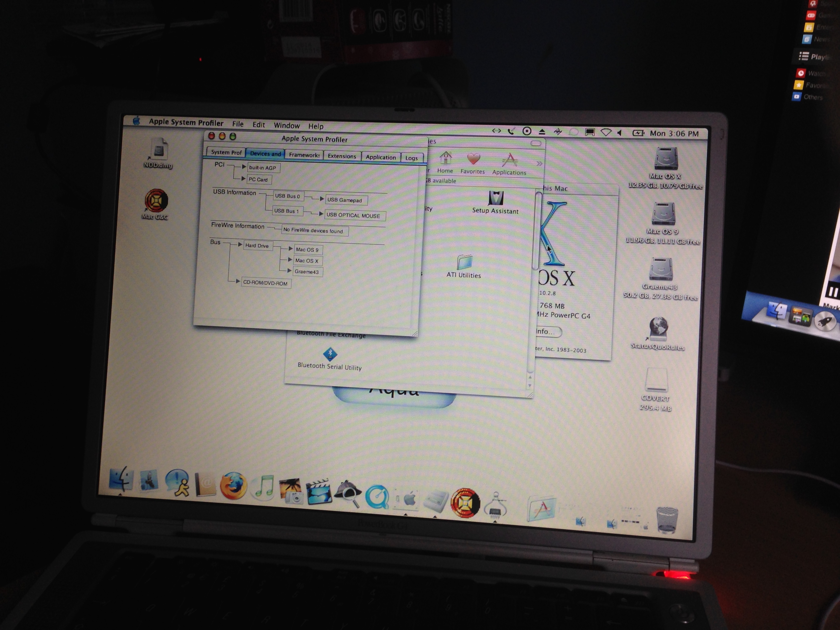The image size is (840, 630).
Task: Expand the Mac OS 9 volume triangle
Action: (x=291, y=249)
